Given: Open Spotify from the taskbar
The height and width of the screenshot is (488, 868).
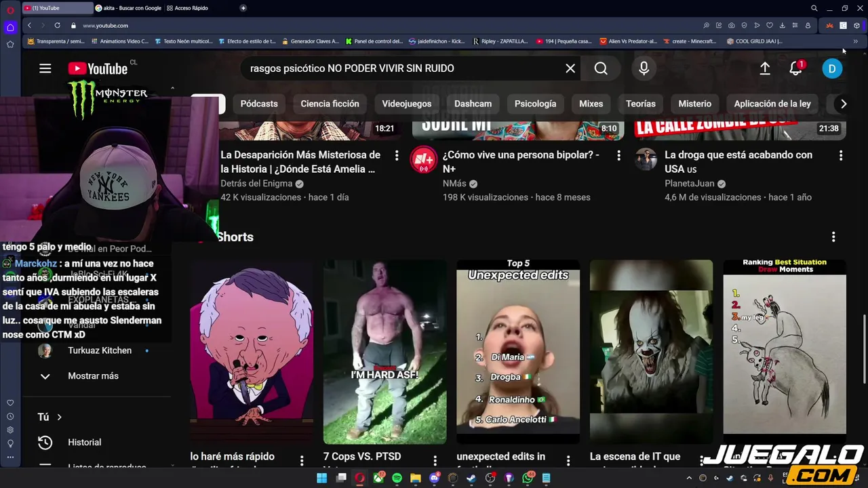Looking at the screenshot, I should click(397, 478).
